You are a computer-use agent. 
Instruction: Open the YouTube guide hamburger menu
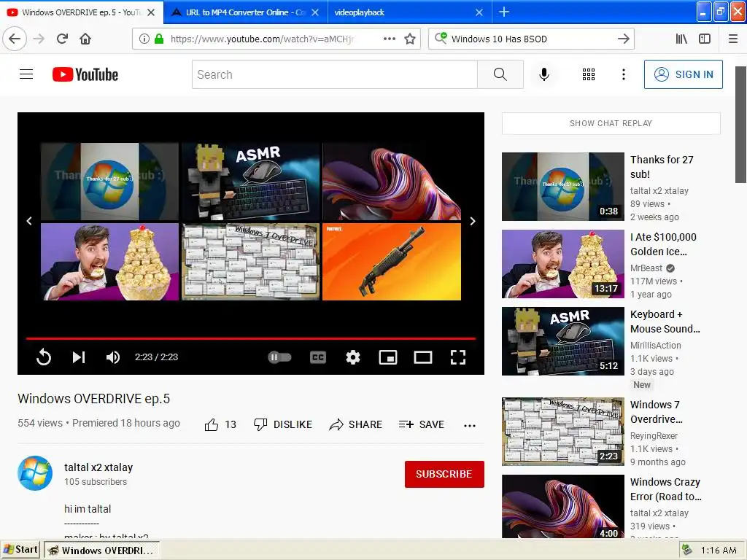click(x=26, y=74)
